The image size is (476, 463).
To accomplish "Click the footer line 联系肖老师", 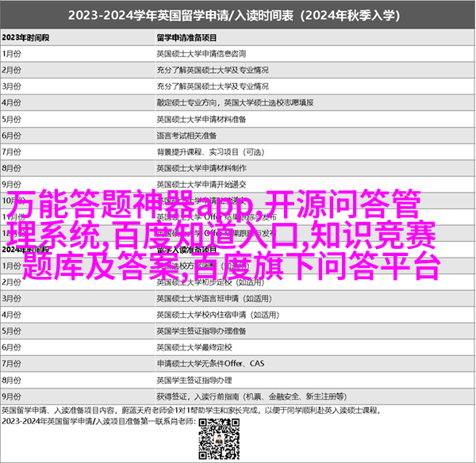I will click(x=98, y=422).
